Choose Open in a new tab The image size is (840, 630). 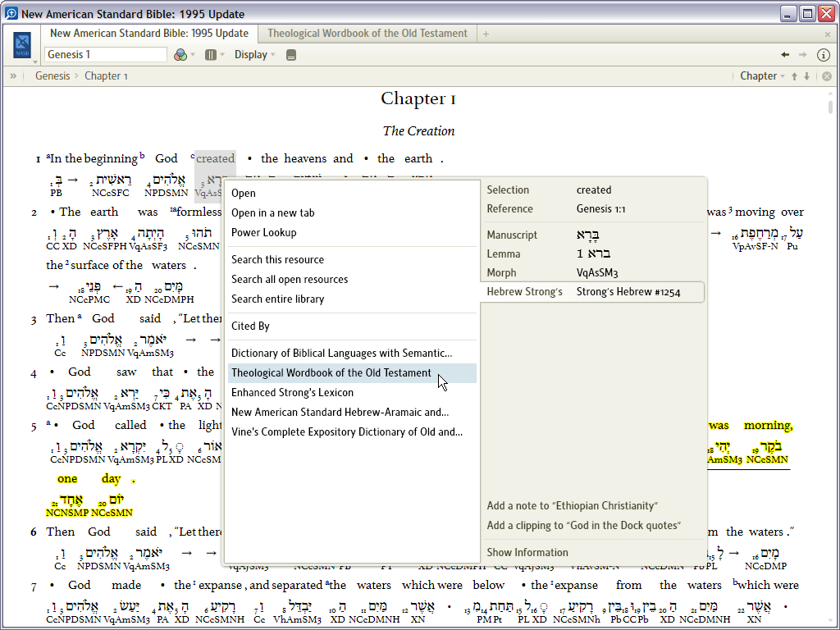(x=352, y=212)
